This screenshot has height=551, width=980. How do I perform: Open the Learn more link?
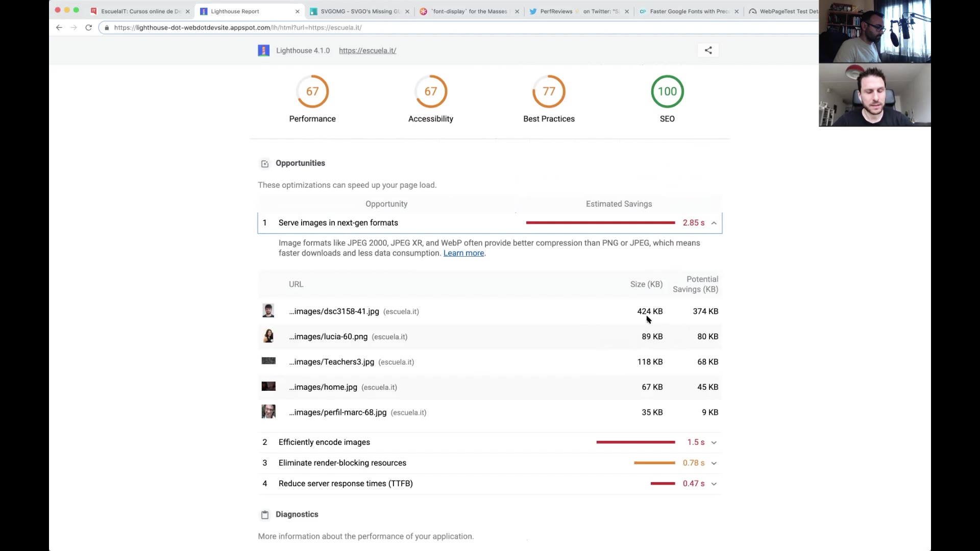[x=463, y=253]
